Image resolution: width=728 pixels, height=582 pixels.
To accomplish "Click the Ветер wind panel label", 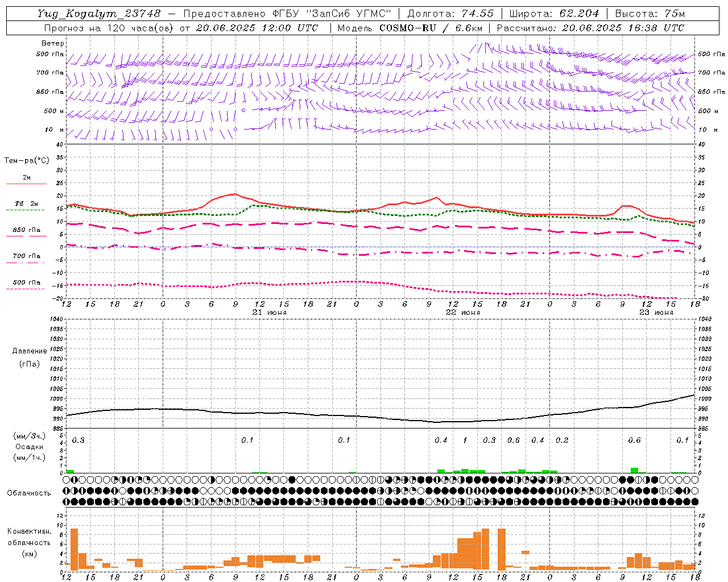I will [53, 43].
